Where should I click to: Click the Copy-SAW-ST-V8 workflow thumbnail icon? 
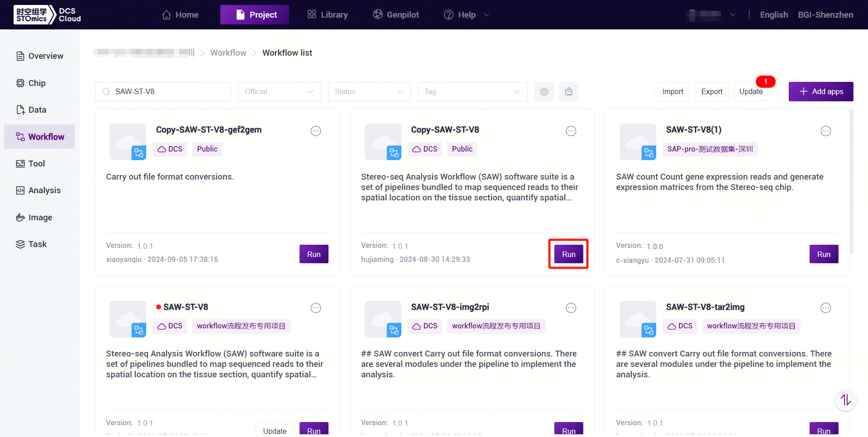[383, 142]
